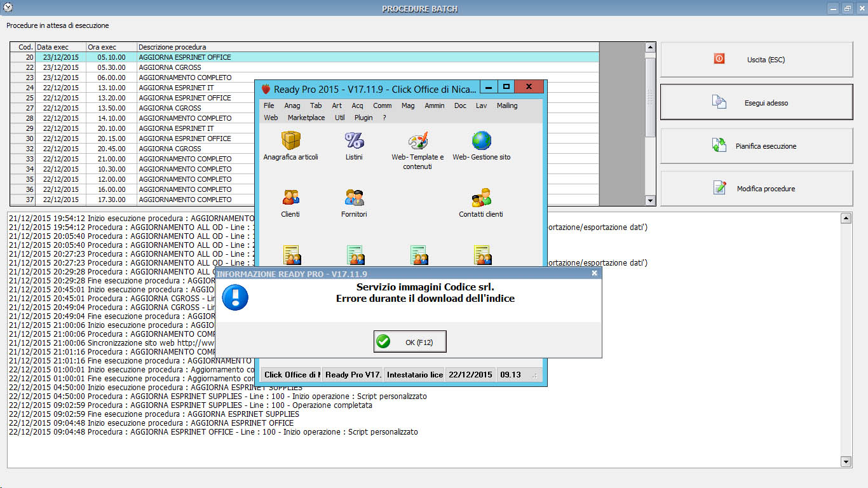Image resolution: width=868 pixels, height=488 pixels.
Task: Open the Lav menu
Action: pos(482,105)
